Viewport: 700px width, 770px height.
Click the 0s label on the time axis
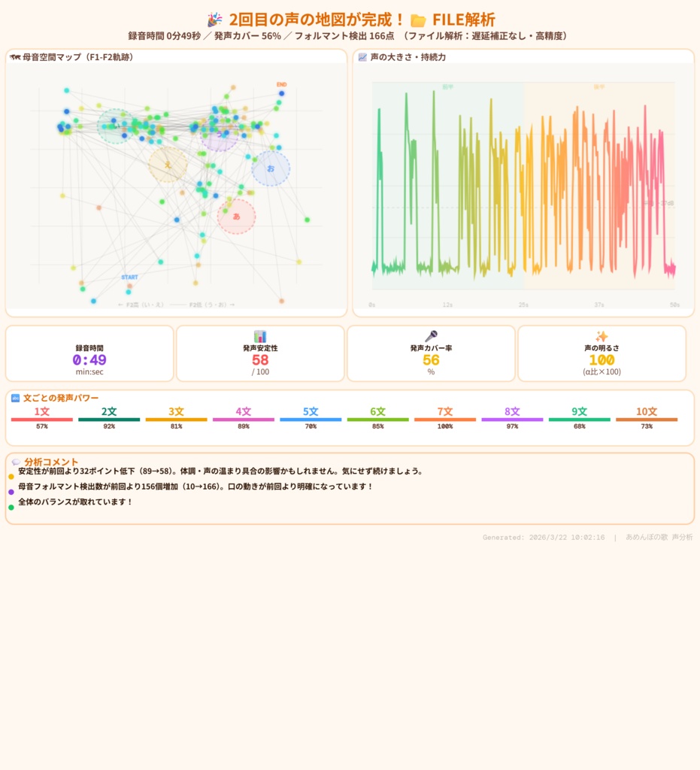pos(372,305)
